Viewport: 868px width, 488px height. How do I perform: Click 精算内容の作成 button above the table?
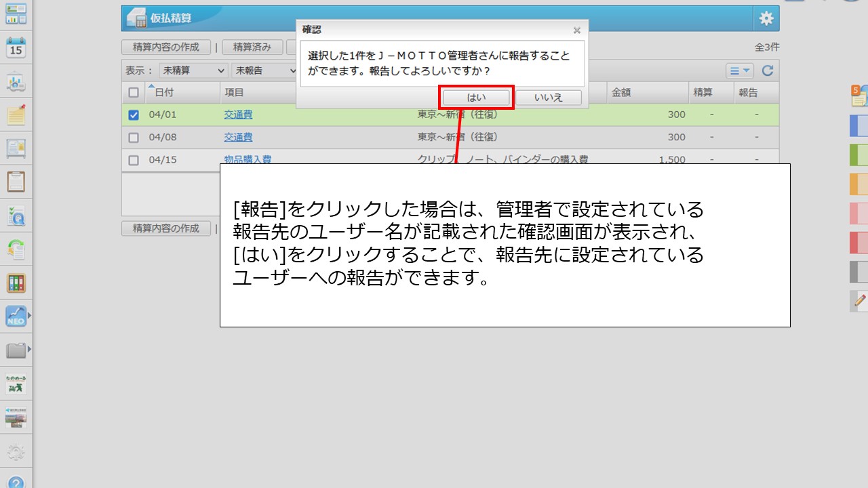tap(166, 47)
